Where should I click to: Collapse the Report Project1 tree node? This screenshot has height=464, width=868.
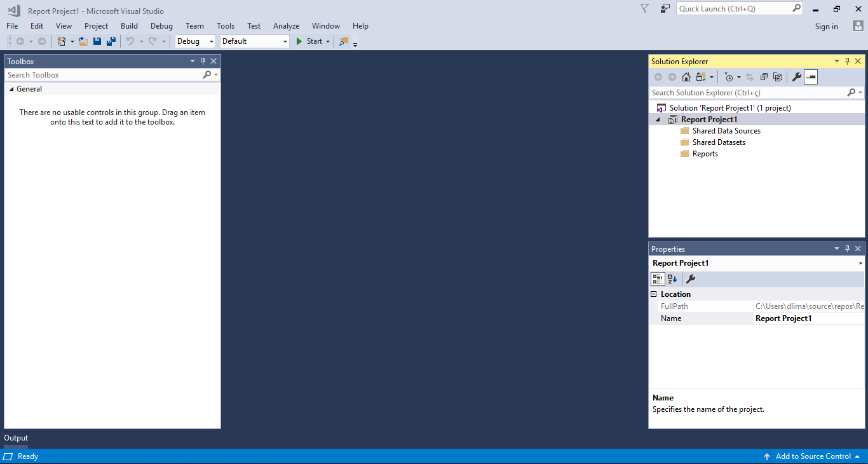(x=658, y=119)
